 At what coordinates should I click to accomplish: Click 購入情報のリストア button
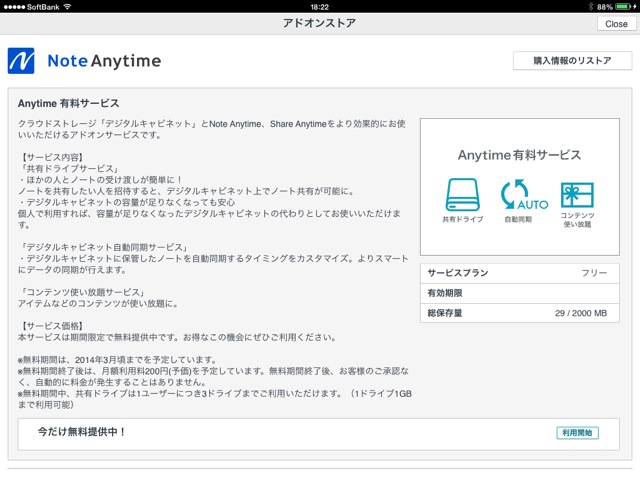pos(572,61)
